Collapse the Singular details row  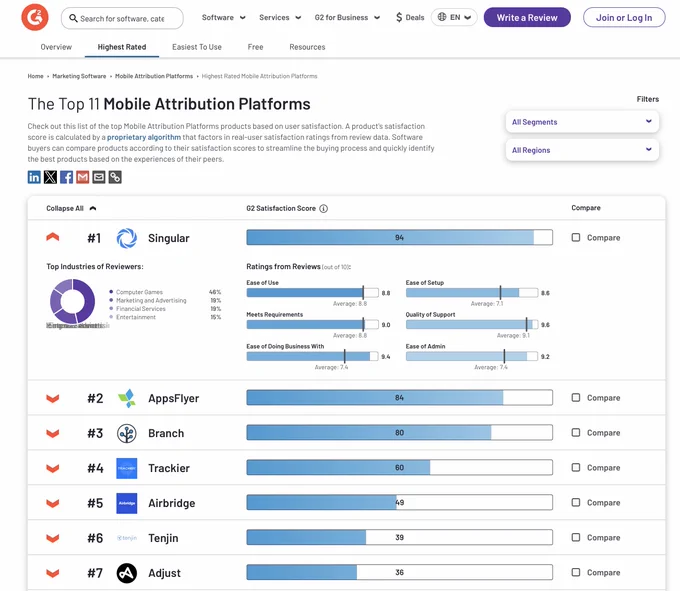(52, 237)
